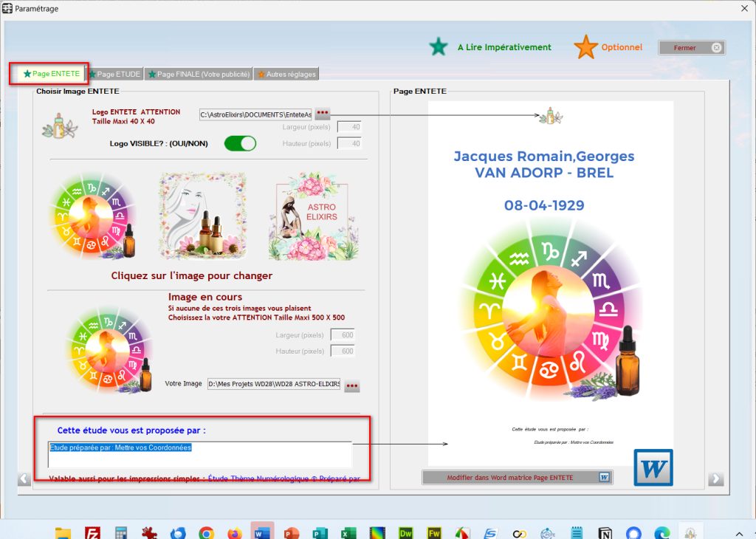Browse for logo file with three-dots button
The width and height of the screenshot is (756, 539).
(323, 114)
